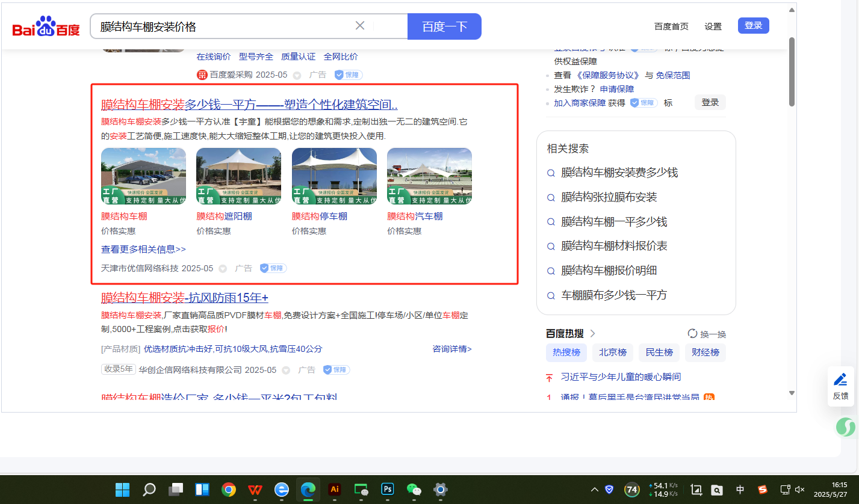This screenshot has height=504, width=859.
Task: Open the 膜结构遮阳棚 thumbnail image
Action: [238, 176]
